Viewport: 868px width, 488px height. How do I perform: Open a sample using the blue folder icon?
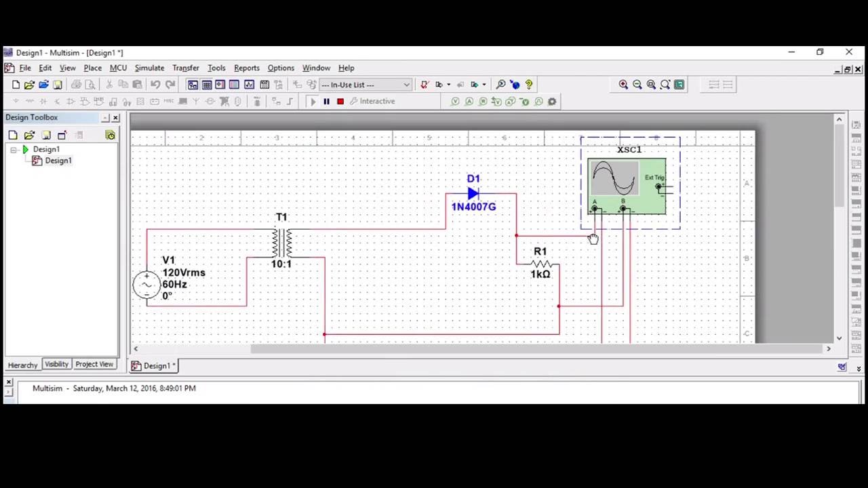(43, 85)
